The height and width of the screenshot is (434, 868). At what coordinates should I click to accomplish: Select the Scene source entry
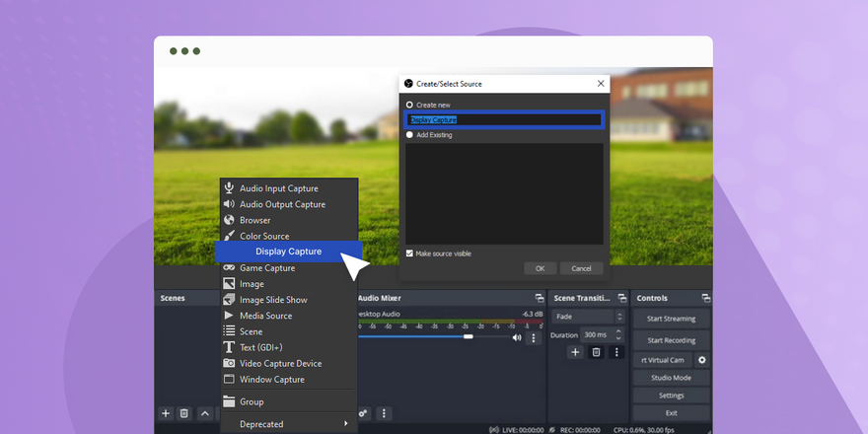pyautogui.click(x=288, y=331)
